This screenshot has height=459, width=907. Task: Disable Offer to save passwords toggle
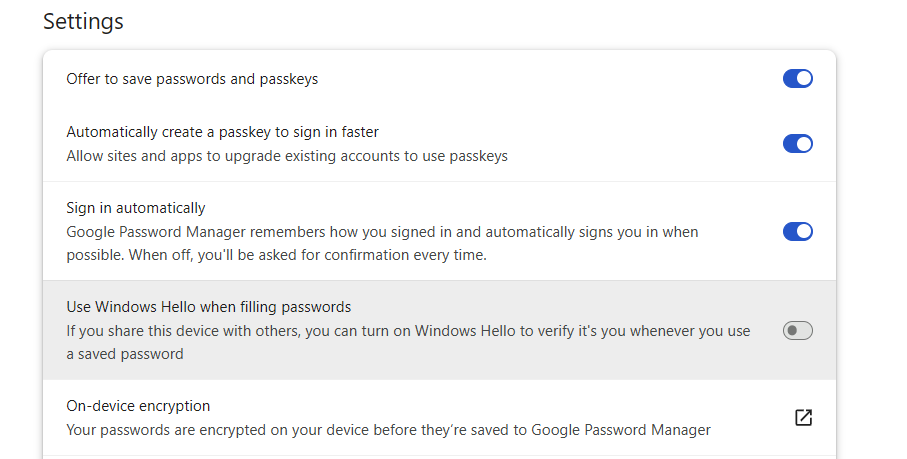798,79
